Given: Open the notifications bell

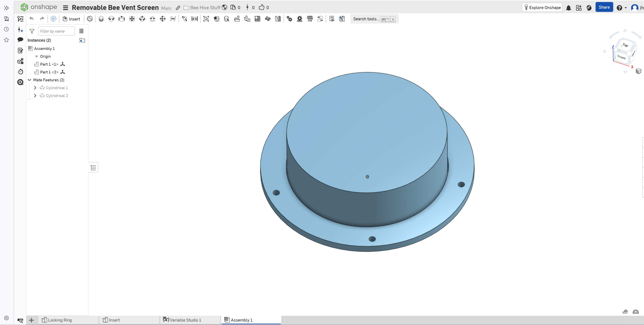Looking at the screenshot, I should pyautogui.click(x=568, y=8).
